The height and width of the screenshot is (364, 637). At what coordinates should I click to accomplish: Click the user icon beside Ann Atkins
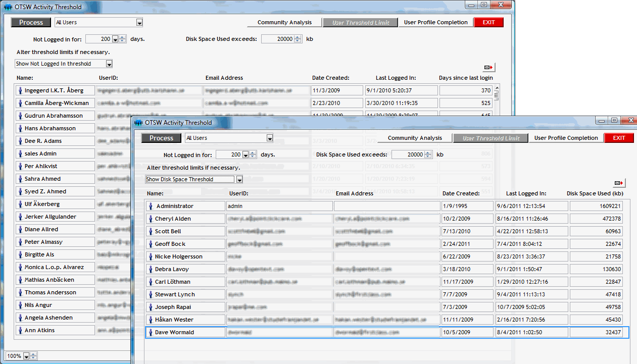click(20, 330)
